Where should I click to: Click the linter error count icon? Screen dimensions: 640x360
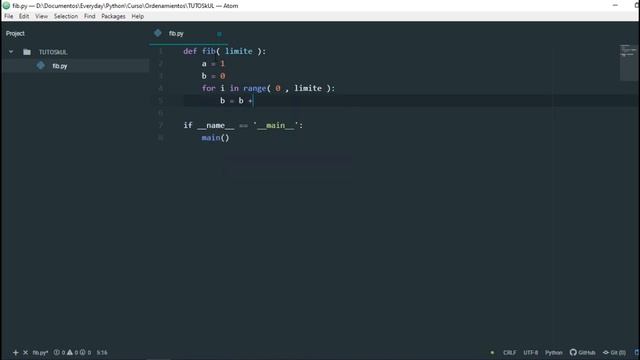point(57,352)
